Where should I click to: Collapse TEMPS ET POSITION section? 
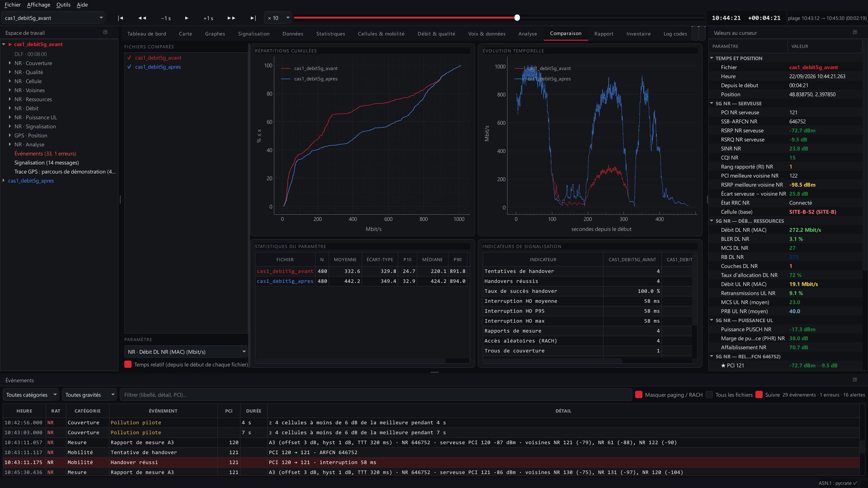click(712, 58)
